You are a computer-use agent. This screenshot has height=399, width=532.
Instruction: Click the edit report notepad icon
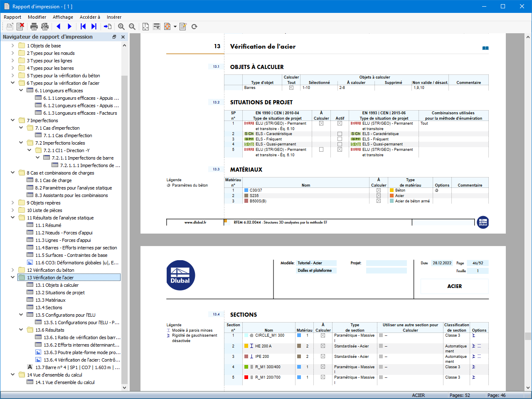183,27
